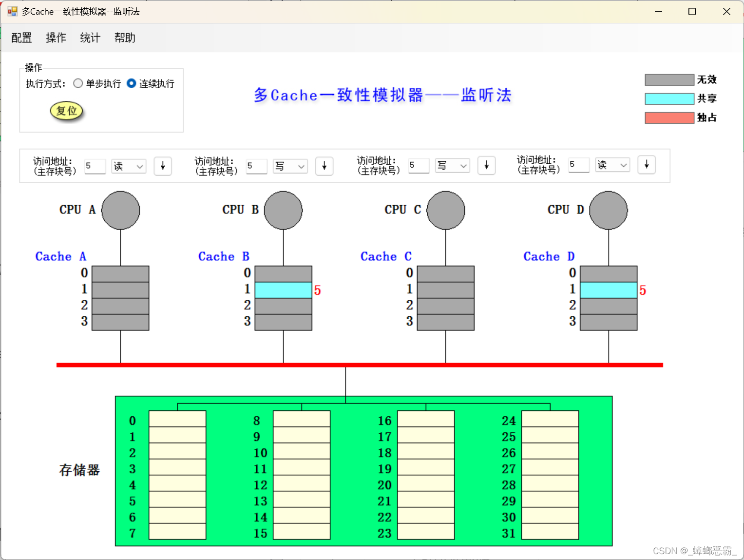744x560 pixels.
Task: Click the Cache B label
Action: pyautogui.click(x=224, y=256)
